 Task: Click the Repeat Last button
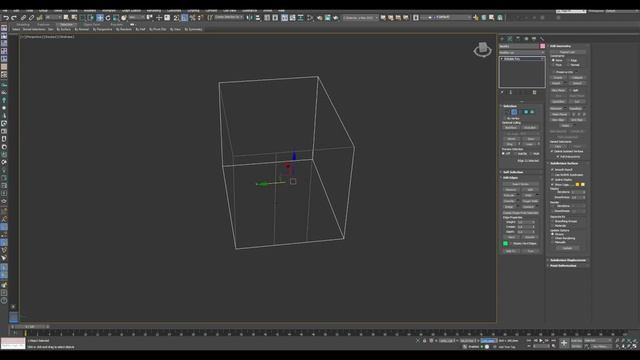tap(567, 52)
